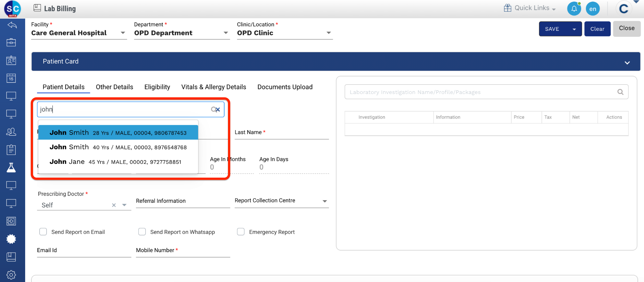Click the back arrow icon in sidebar
The width and height of the screenshot is (644, 282).
coord(12,25)
